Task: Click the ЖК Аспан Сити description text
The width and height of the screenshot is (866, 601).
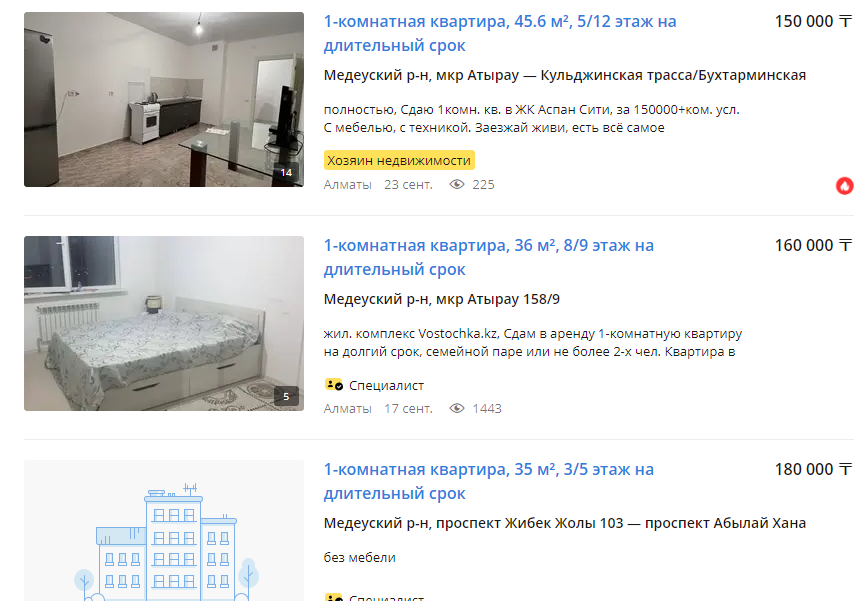Action: [531, 119]
